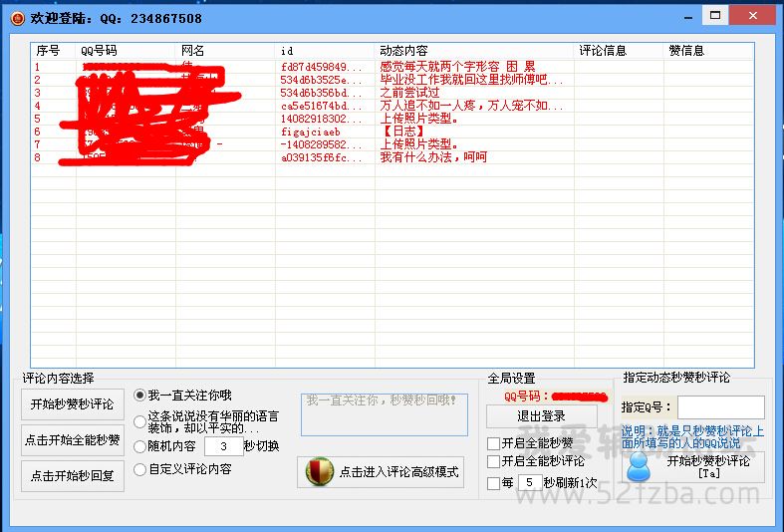Minimize the QQ tool window
This screenshot has height=532, width=784.
688,16
